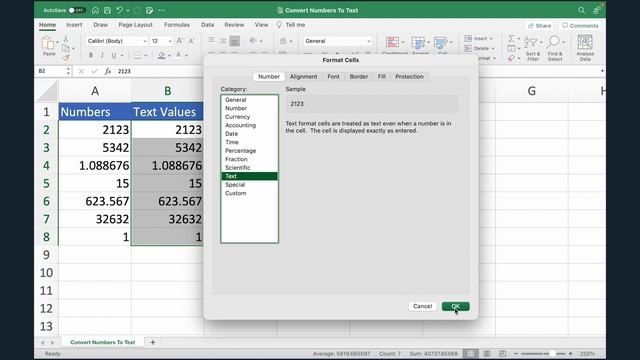
Task: Open the Review ribbon tab
Action: click(x=234, y=25)
